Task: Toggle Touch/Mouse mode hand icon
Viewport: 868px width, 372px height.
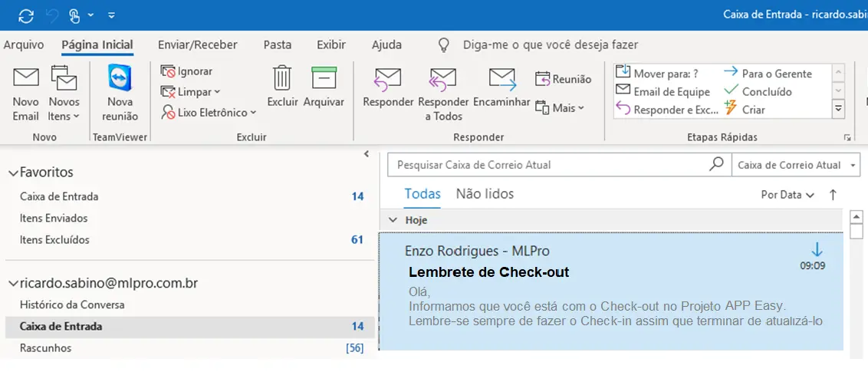Action: (74, 15)
